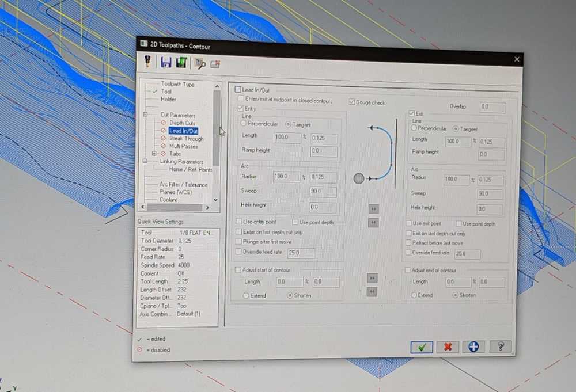This screenshot has height=392, width=576.
Task: Open the Depth Cuts page
Action: click(x=182, y=123)
